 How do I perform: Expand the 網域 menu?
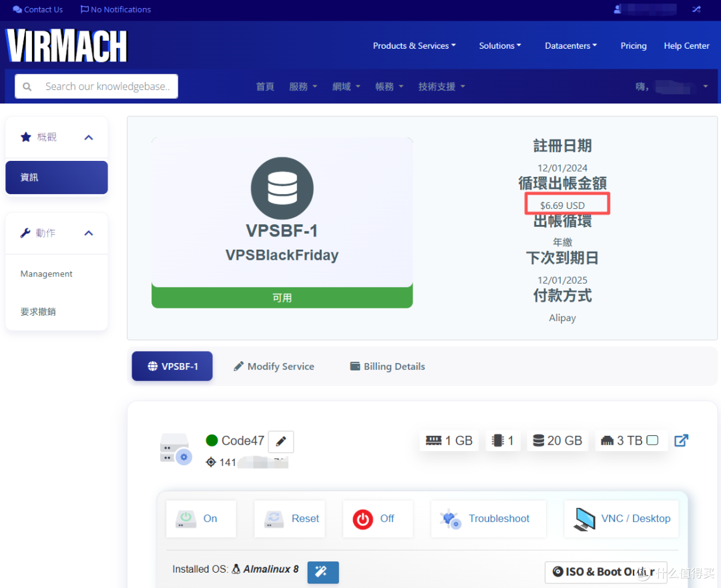(346, 86)
